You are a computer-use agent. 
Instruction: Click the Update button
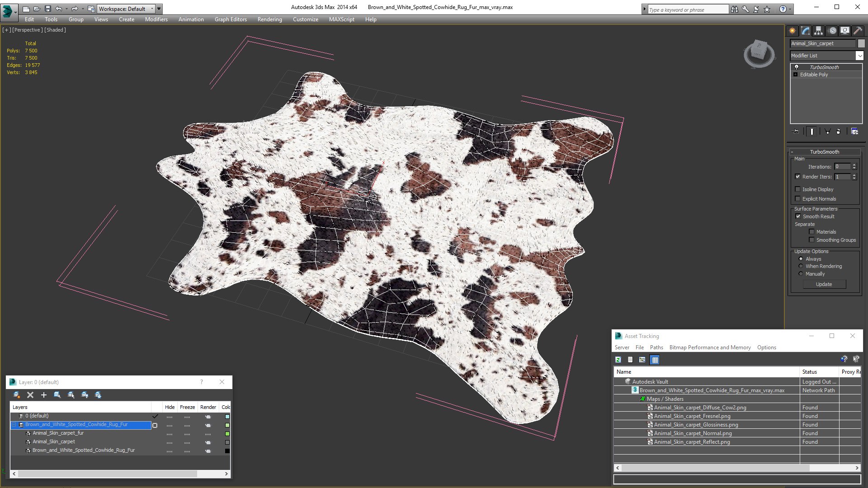[824, 284]
